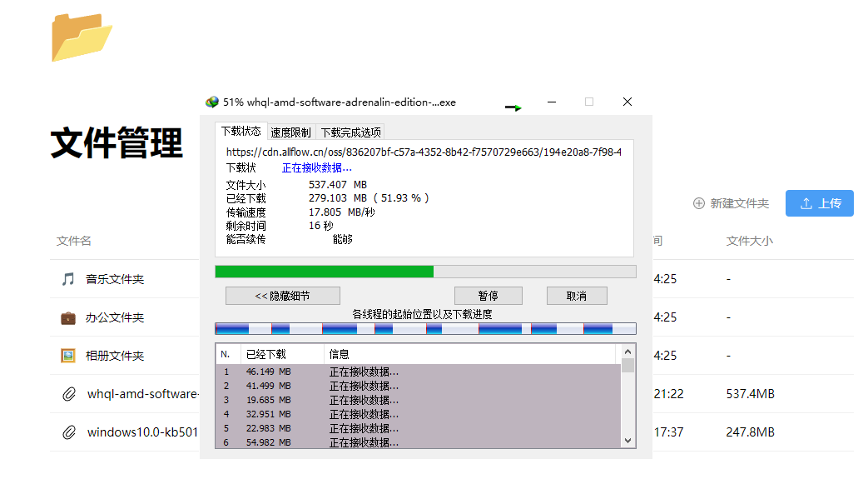Select thread row 3 with 19.685 MB
The width and height of the screenshot is (868, 479).
tap(419, 400)
